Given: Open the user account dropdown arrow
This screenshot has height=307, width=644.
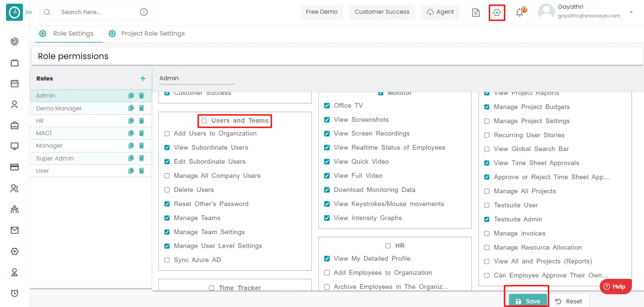Looking at the screenshot, I should [x=631, y=12].
